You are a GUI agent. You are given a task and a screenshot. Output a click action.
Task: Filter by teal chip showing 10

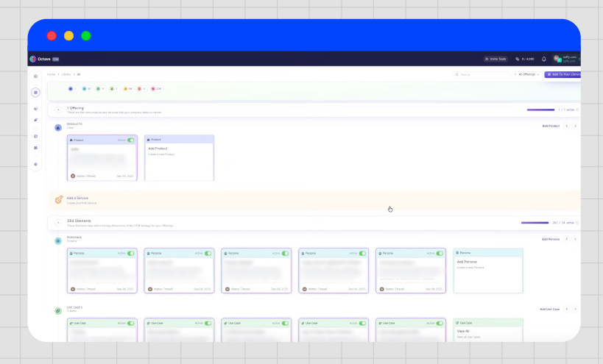coord(87,89)
